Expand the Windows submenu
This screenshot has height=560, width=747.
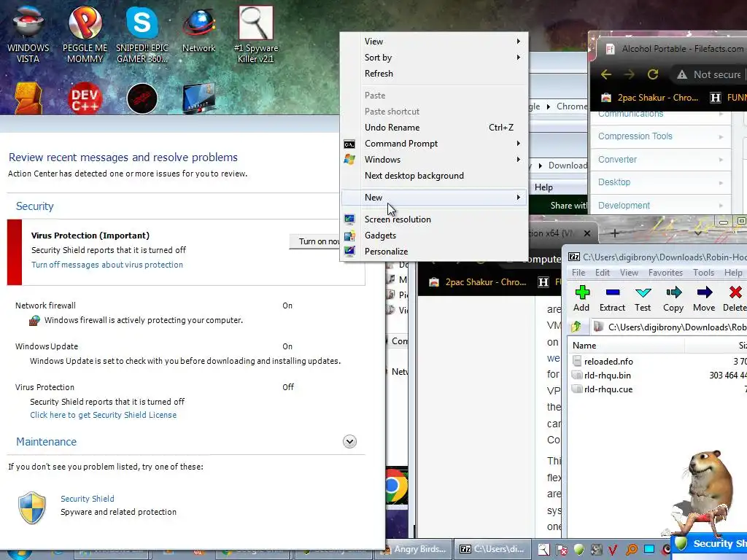(x=434, y=160)
